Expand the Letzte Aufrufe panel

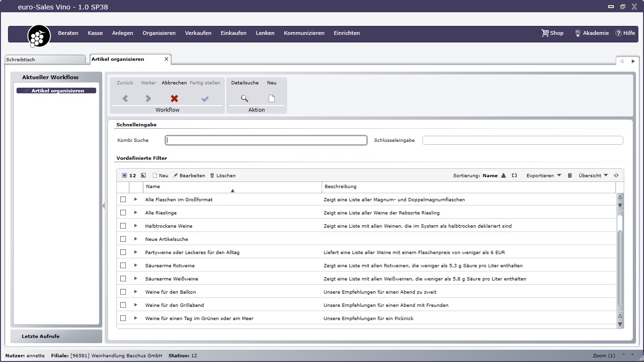click(56, 336)
